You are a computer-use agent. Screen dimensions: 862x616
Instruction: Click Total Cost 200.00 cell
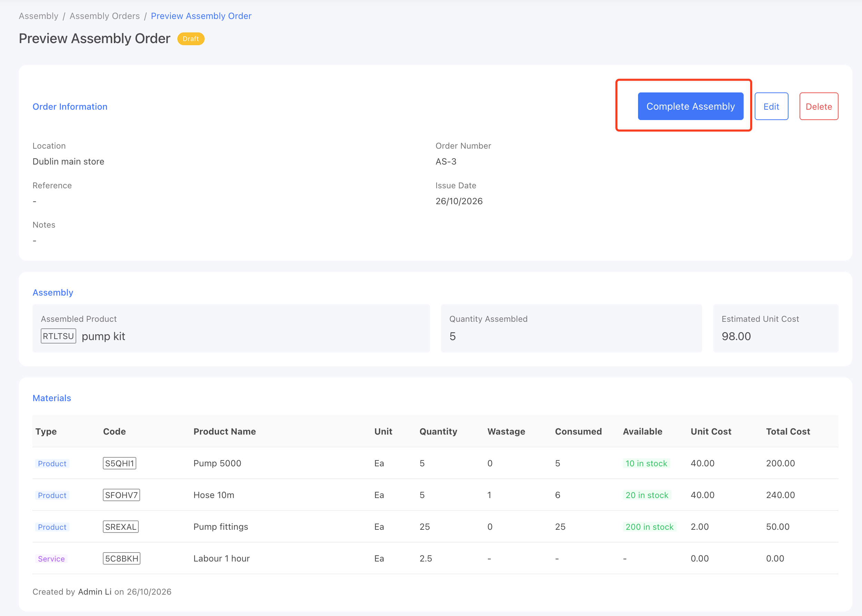click(x=780, y=463)
